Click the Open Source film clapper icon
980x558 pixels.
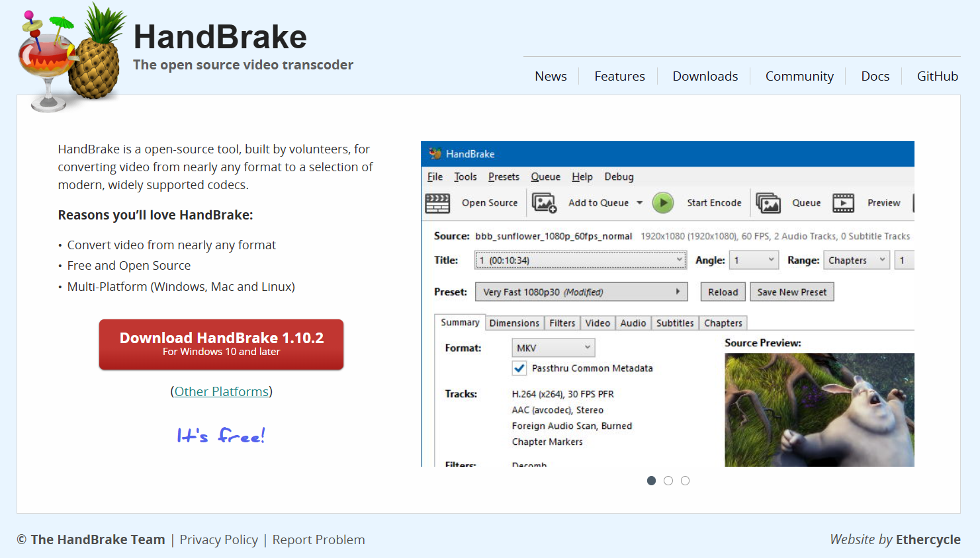pos(437,203)
